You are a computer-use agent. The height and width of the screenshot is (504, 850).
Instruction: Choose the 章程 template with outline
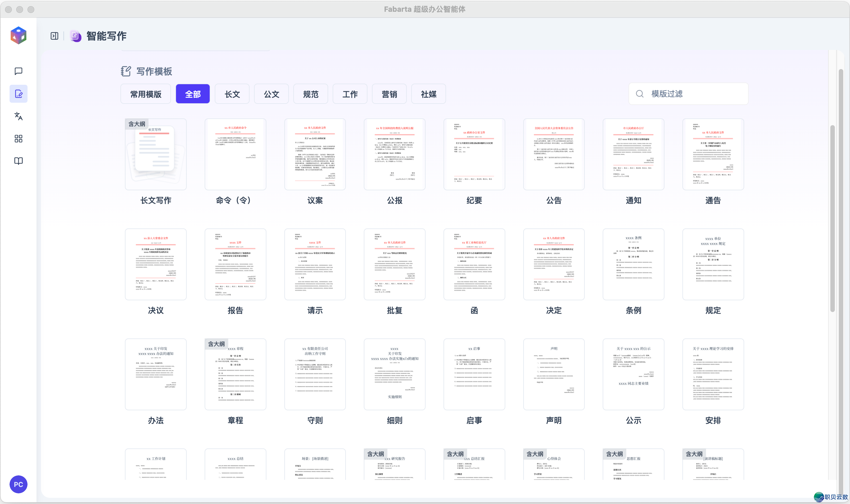coord(235,374)
